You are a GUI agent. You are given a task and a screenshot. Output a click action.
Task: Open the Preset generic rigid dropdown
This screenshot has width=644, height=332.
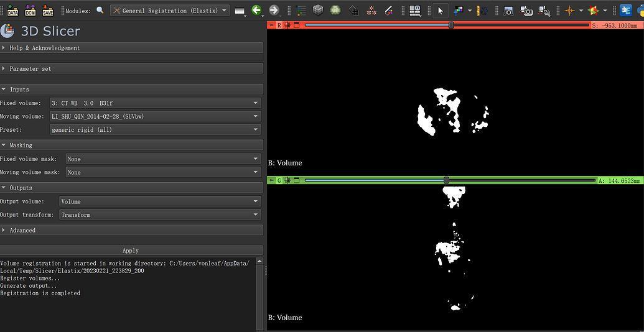coord(155,130)
